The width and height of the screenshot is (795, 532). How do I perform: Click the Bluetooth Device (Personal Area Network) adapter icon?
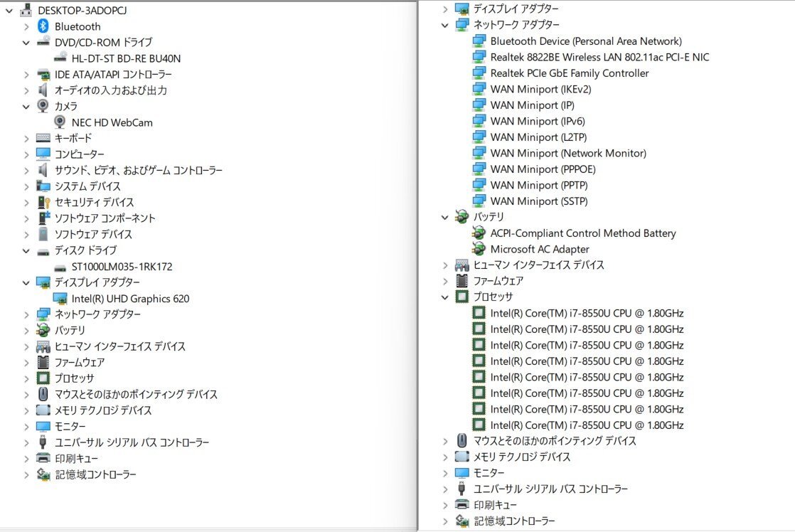pyautogui.click(x=479, y=41)
